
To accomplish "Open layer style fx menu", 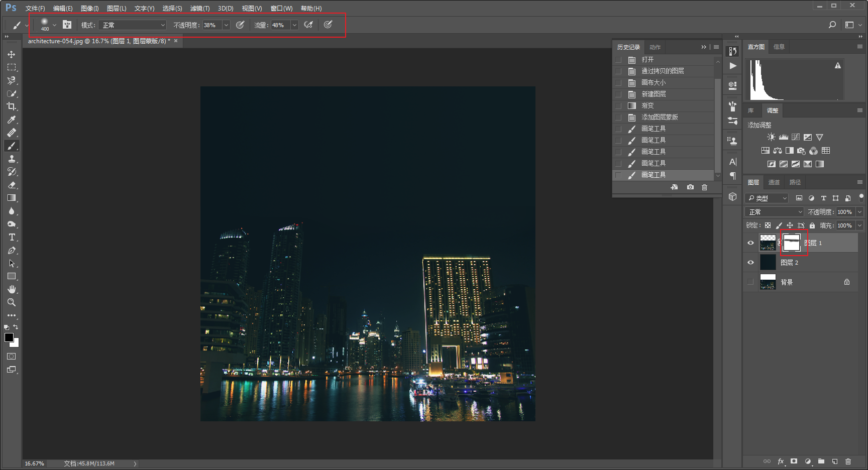I will point(781,461).
